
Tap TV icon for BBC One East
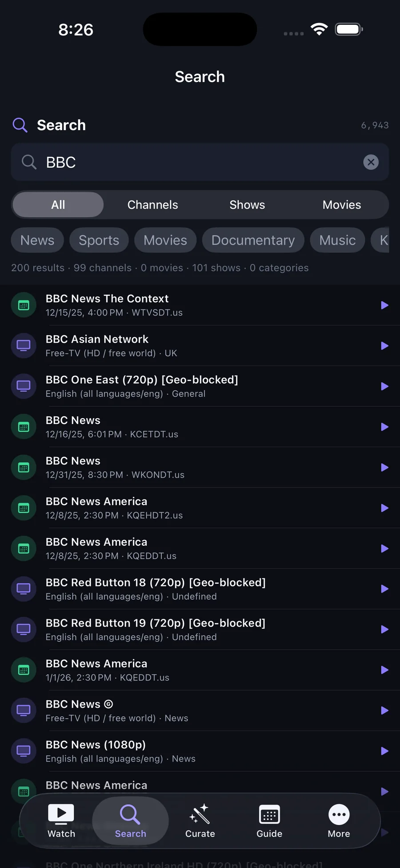(x=24, y=386)
